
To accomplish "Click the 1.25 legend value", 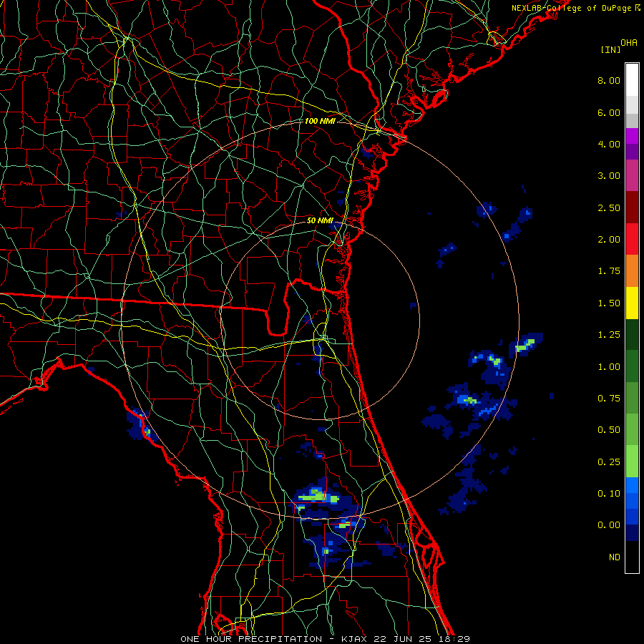I will click(x=609, y=335).
